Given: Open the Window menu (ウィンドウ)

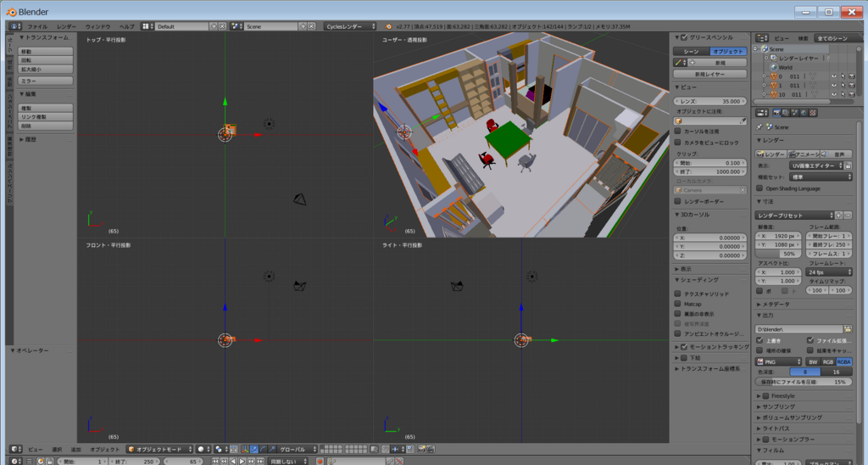Looking at the screenshot, I should point(98,26).
